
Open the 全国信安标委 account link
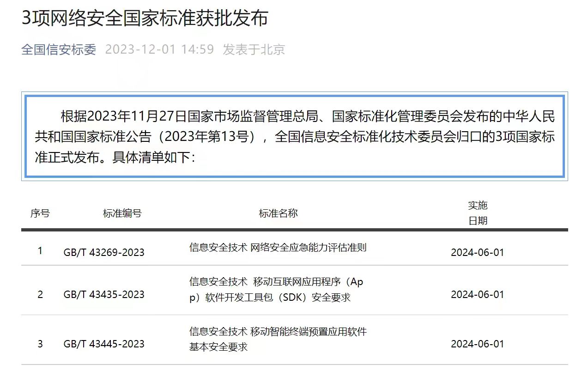coord(59,49)
